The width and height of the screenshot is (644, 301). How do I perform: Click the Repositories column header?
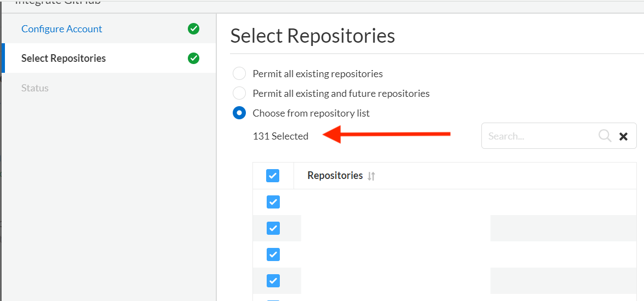pyautogui.click(x=335, y=176)
